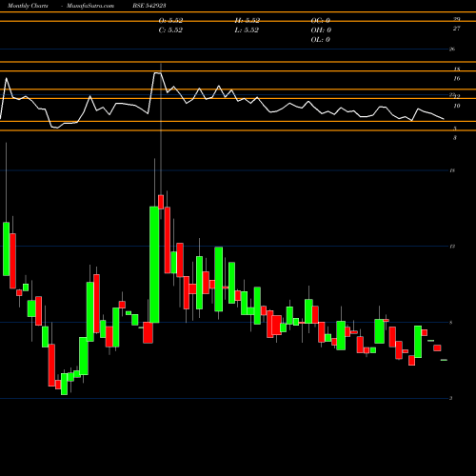This screenshot has height=476, width=476.
Task: Click the 'BSE 542923' symbol label
Action: (149, 6)
